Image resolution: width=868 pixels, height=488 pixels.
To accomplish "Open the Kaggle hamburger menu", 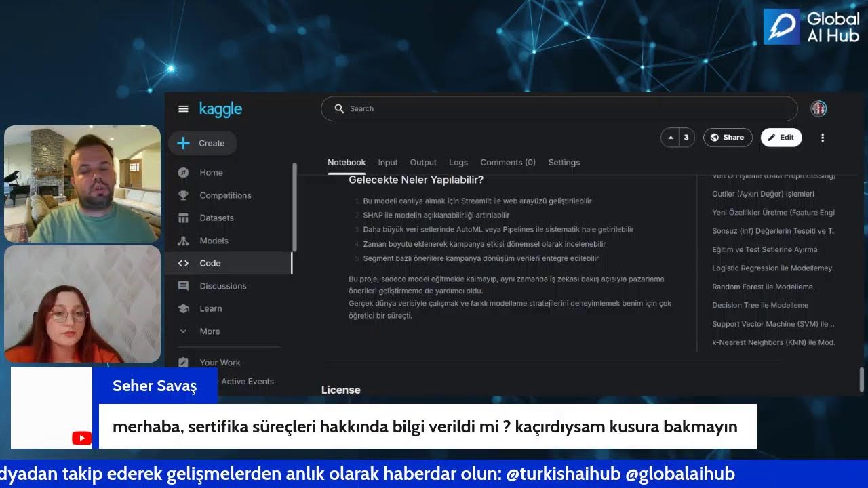I will coord(183,108).
